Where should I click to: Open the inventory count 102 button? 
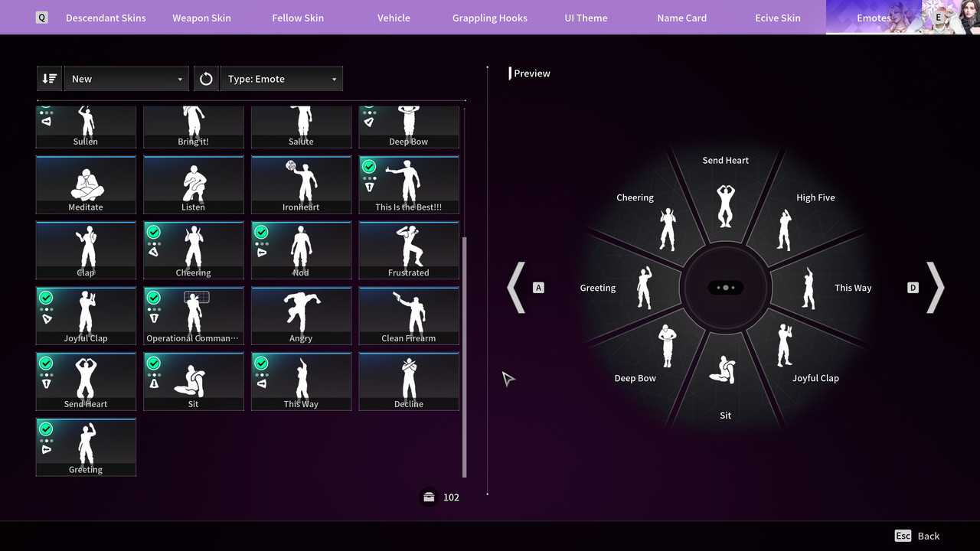[441, 497]
